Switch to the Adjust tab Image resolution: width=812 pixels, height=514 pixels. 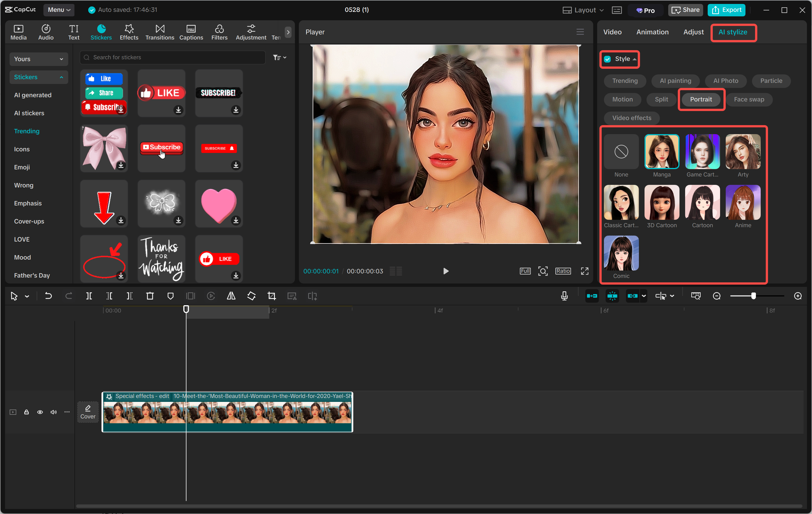click(x=693, y=32)
